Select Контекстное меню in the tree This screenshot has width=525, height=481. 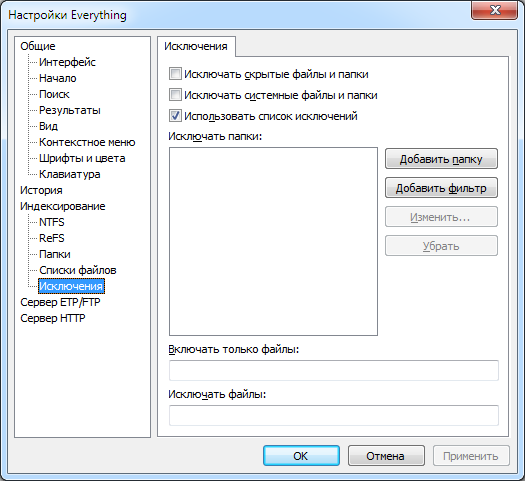[87, 142]
